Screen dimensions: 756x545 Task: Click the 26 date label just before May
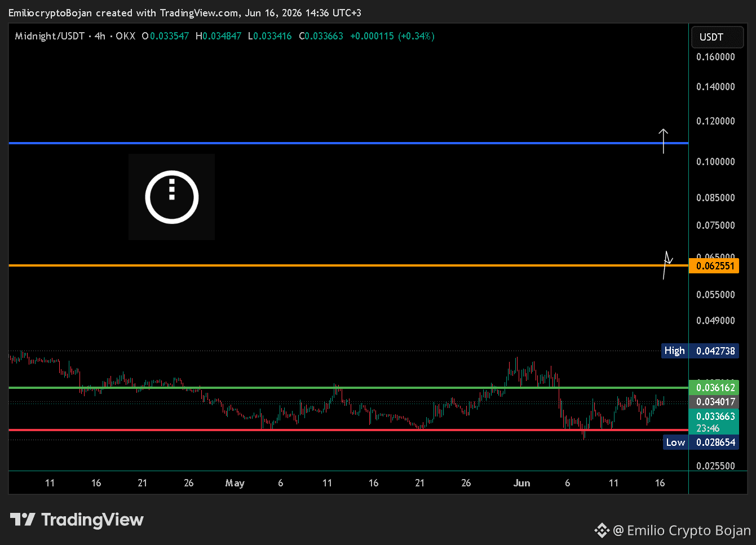[x=189, y=483]
